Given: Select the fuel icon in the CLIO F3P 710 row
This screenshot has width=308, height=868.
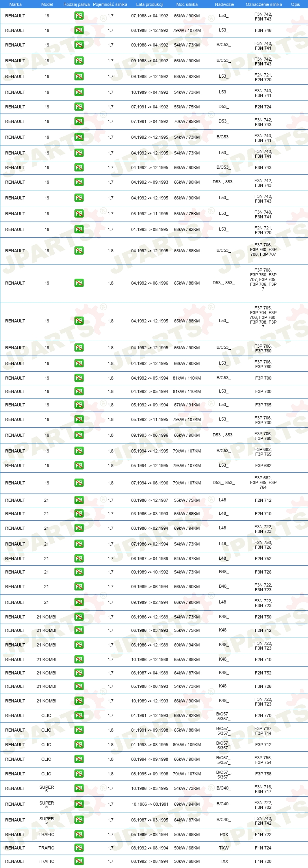Looking at the screenshot, I should pos(79,730).
